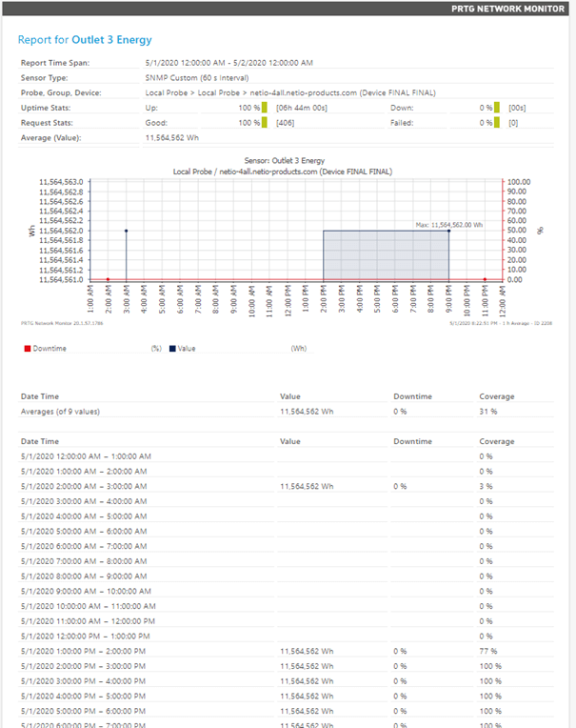
Task: Click the Value column header in lower table
Action: point(290,441)
